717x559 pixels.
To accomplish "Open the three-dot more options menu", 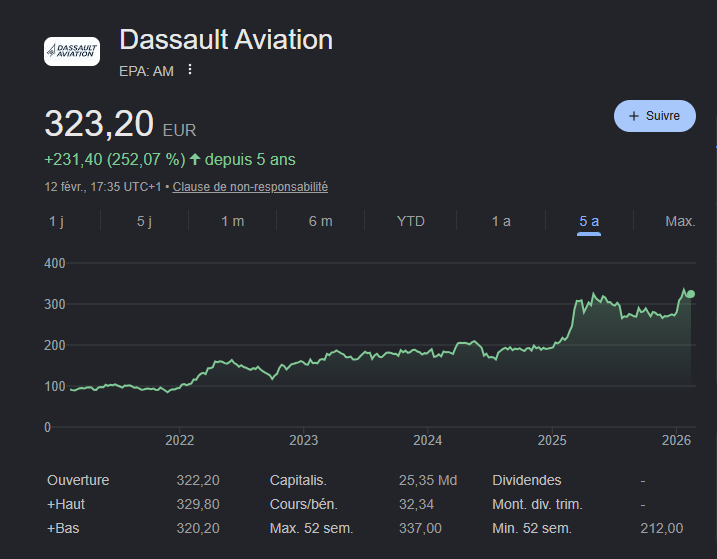I will 190,69.
